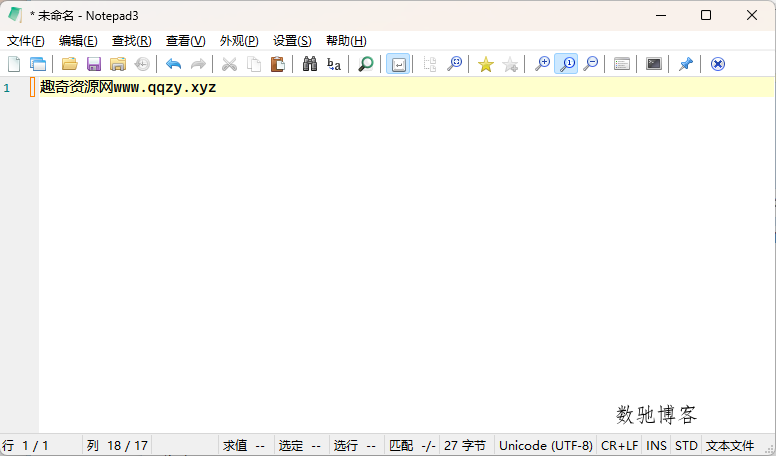Click the scheme configuration window icon
776x456 pixels.
(x=622, y=64)
